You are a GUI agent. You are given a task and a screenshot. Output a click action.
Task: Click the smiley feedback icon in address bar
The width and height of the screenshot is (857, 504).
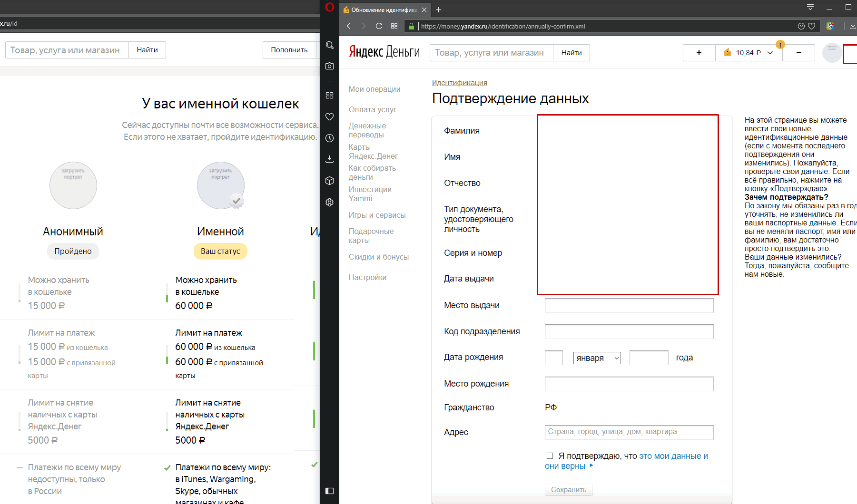pos(801,26)
